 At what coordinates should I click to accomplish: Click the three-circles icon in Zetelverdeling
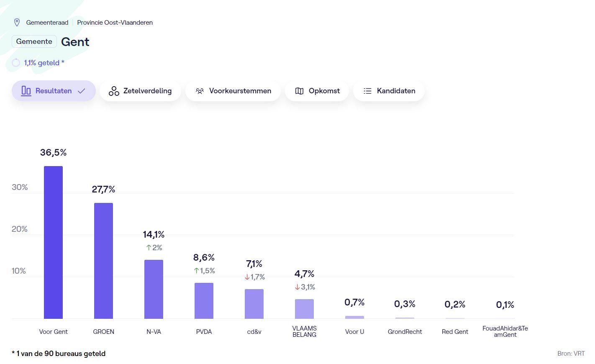point(114,91)
